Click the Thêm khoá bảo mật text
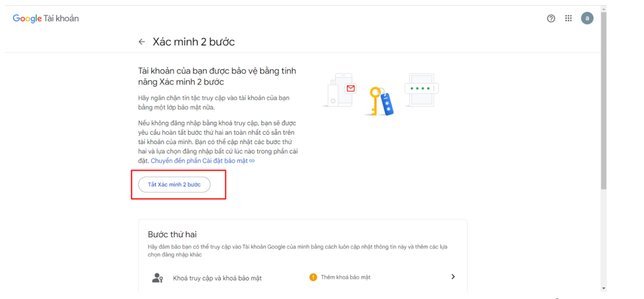This screenshot has height=299, width=644. coord(345,277)
